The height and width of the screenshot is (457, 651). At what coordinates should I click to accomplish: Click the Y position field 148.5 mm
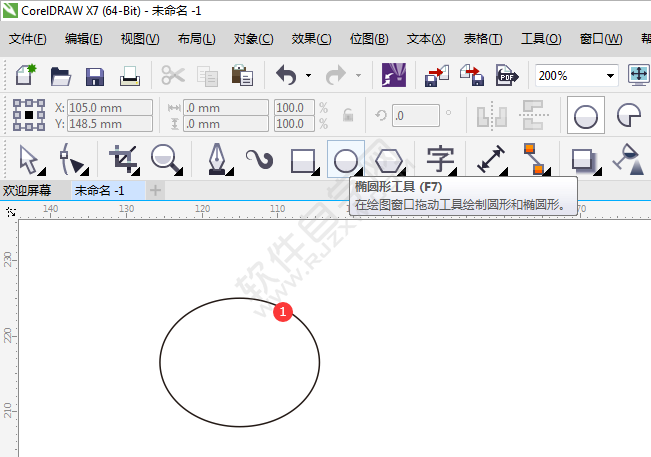(110, 124)
